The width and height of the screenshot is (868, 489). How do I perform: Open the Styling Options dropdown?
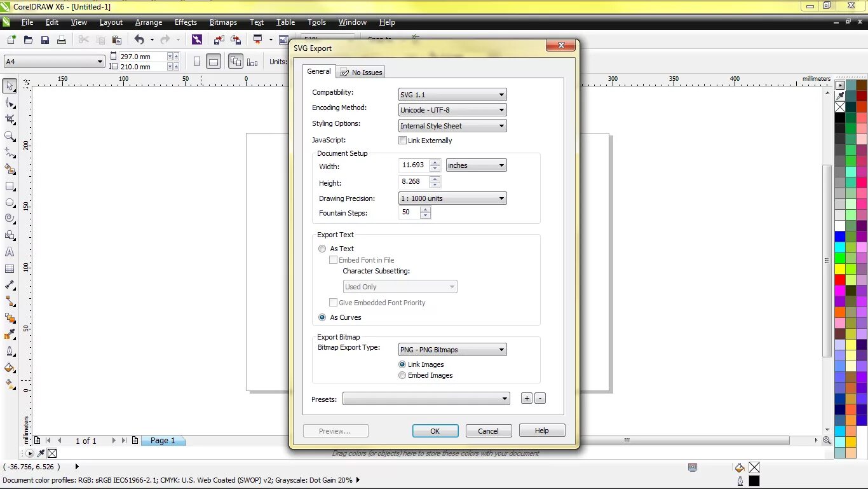[452, 126]
